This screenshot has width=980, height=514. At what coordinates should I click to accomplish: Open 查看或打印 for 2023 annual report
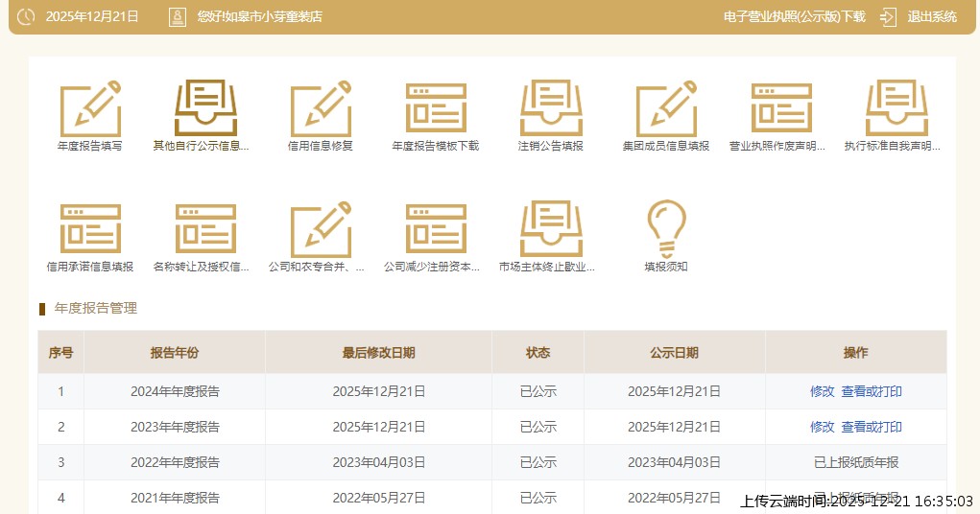click(x=872, y=427)
